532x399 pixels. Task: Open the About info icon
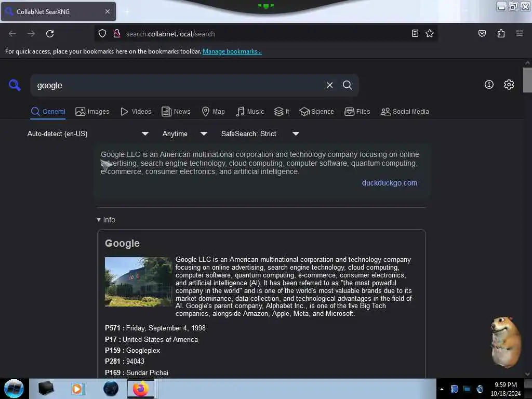[x=489, y=85]
